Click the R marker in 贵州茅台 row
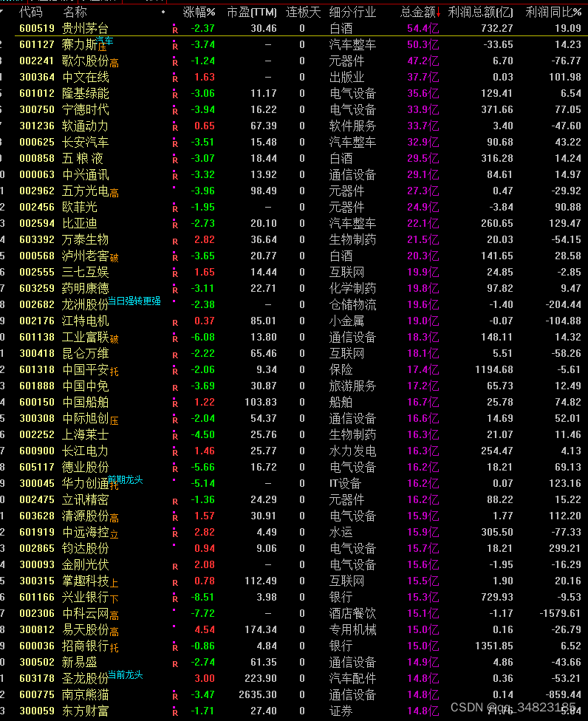The height and width of the screenshot is (721, 588). click(175, 30)
